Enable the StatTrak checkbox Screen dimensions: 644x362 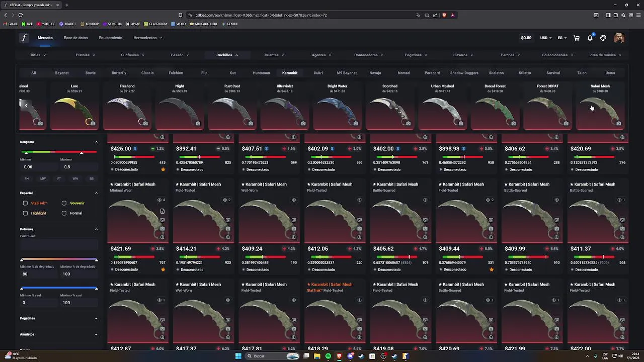[x=25, y=203]
